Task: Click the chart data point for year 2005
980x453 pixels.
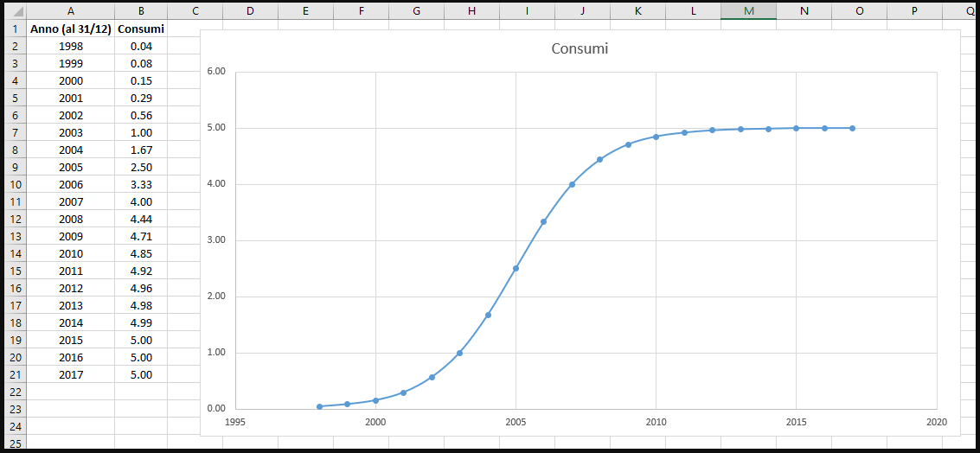Action: click(x=516, y=269)
